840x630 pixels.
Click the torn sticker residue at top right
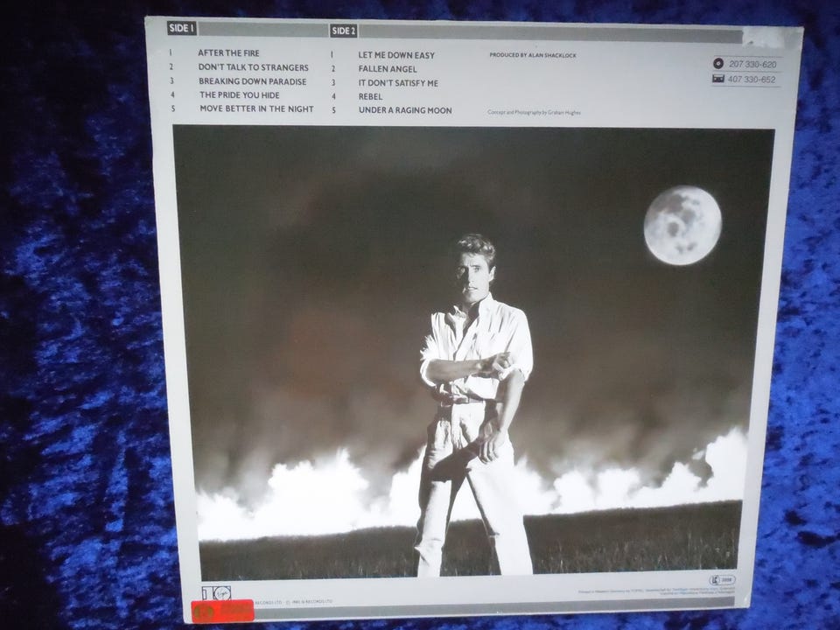pyautogui.click(x=765, y=37)
